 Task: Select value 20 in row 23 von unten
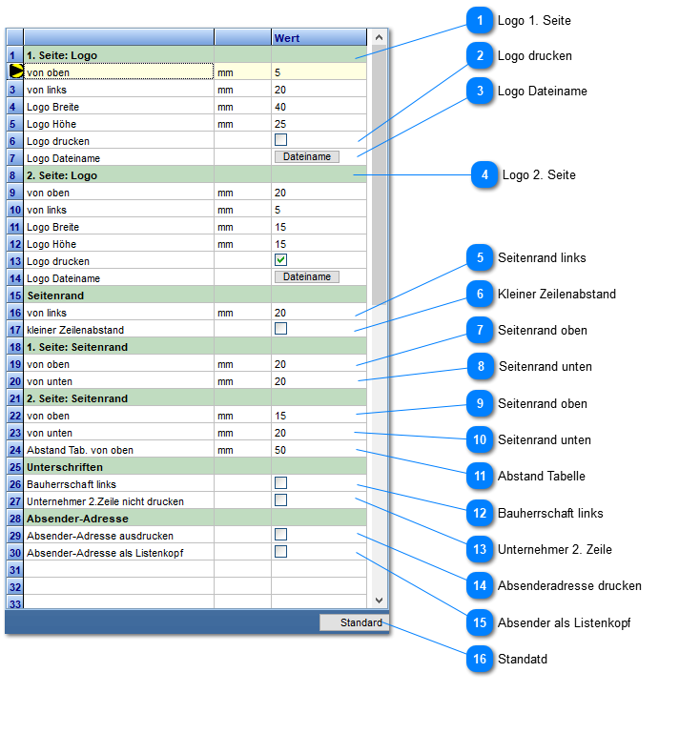point(319,433)
